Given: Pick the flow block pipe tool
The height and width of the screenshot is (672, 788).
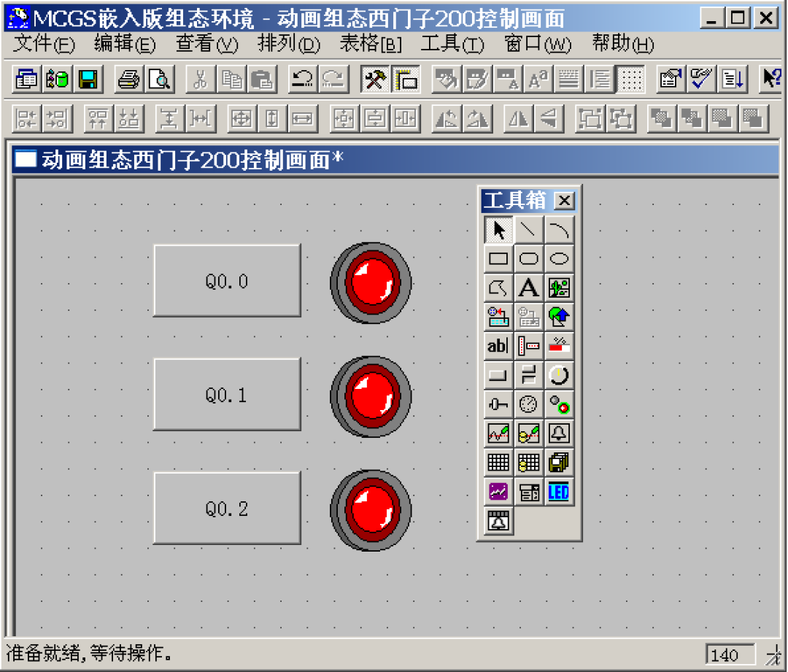Looking at the screenshot, I should pos(528,346).
